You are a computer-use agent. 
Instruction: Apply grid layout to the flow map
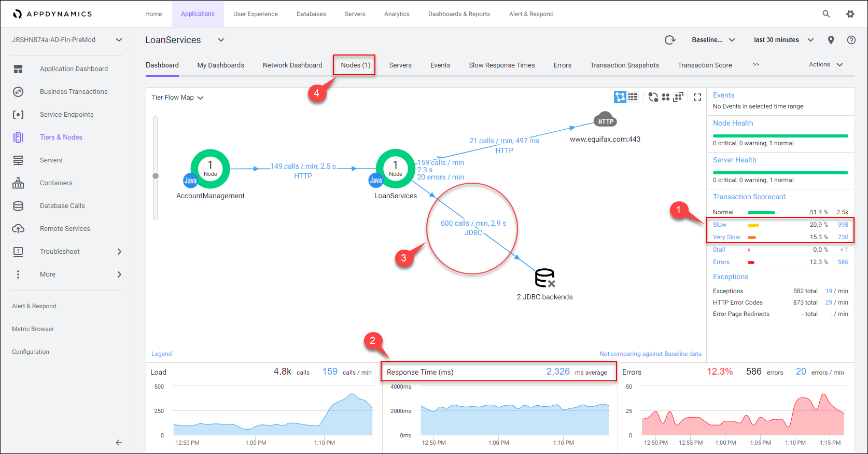click(666, 97)
